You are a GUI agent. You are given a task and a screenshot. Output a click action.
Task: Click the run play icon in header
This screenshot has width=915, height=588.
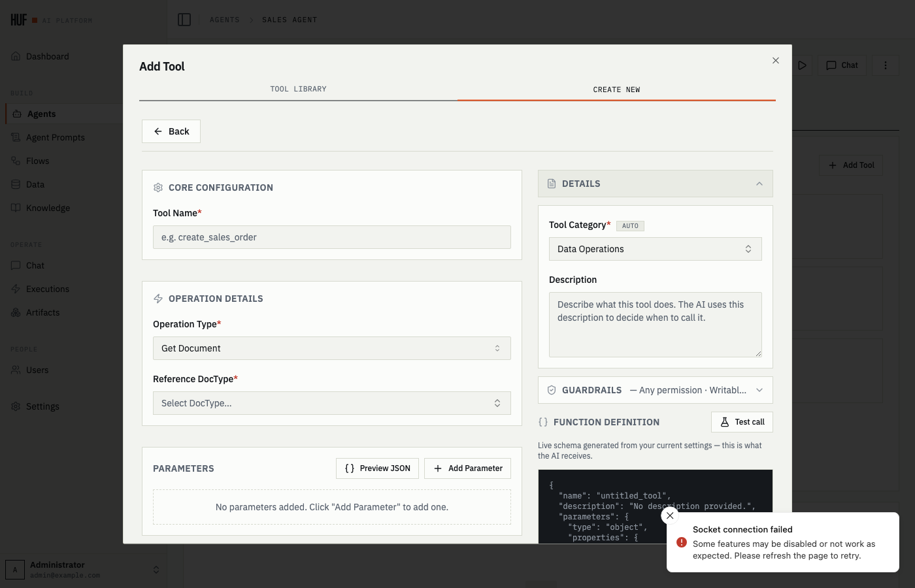pyautogui.click(x=802, y=65)
